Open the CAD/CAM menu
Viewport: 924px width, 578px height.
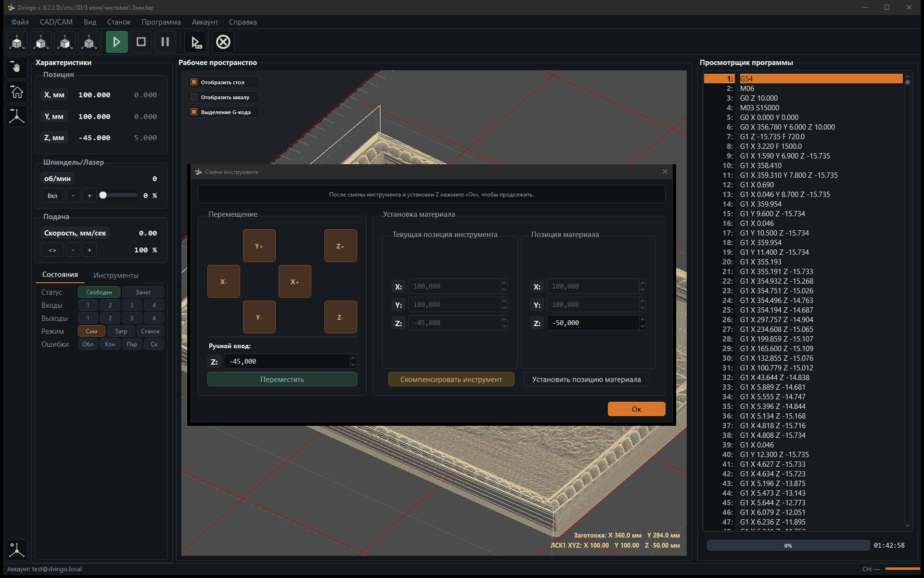pos(56,22)
